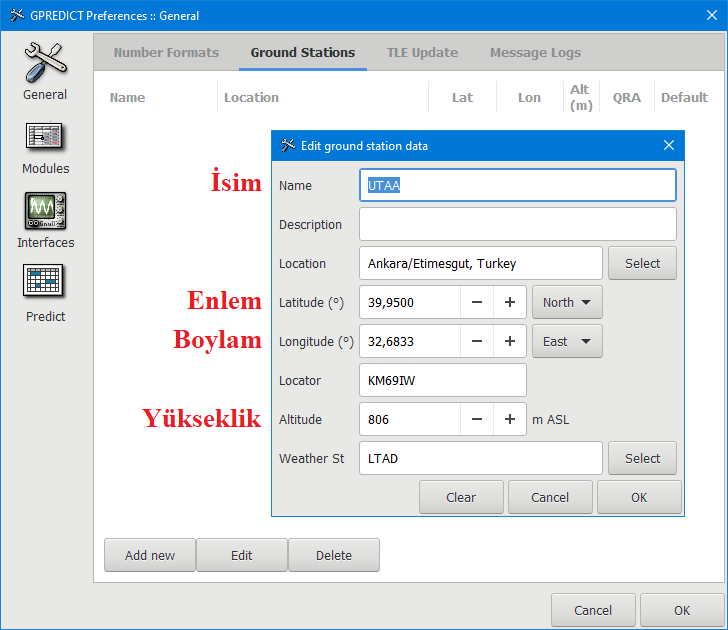728x630 pixels.
Task: Click OK in the Preferences window
Action: point(682,610)
